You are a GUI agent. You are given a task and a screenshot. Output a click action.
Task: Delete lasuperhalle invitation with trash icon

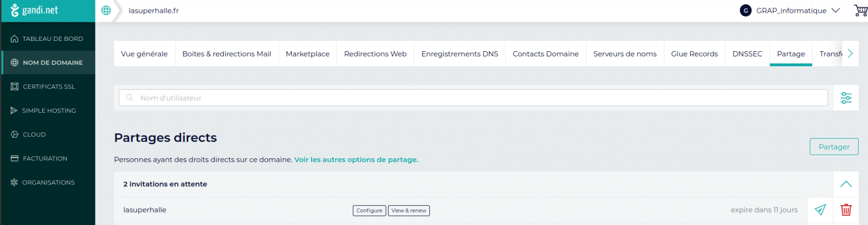click(x=846, y=210)
